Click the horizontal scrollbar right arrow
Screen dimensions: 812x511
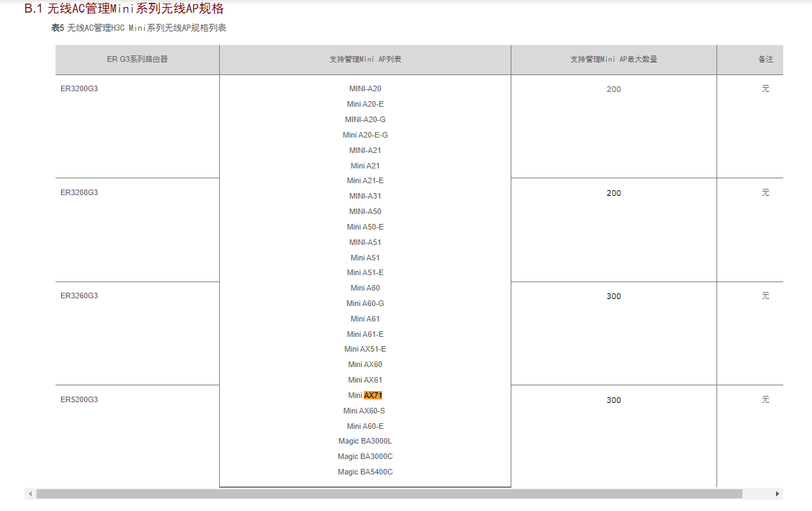(778, 494)
